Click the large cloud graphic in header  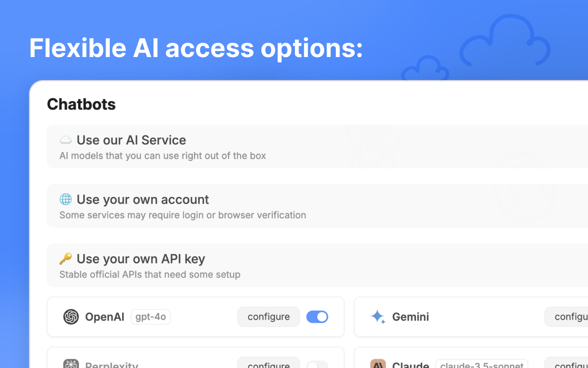pos(504,42)
